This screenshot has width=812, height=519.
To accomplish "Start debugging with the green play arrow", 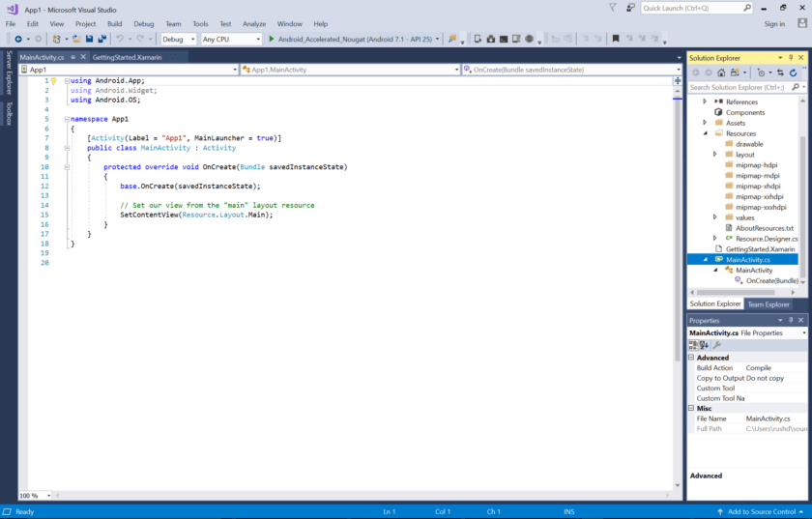I will coord(272,39).
